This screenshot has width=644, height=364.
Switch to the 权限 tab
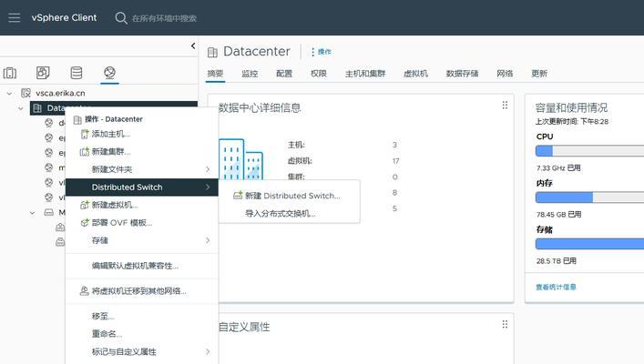(318, 74)
